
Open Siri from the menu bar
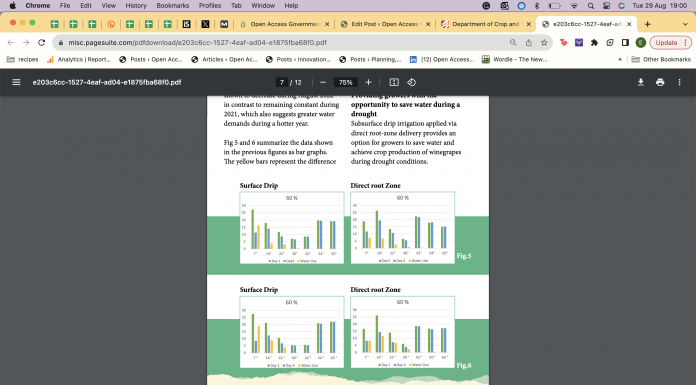coord(621,5)
